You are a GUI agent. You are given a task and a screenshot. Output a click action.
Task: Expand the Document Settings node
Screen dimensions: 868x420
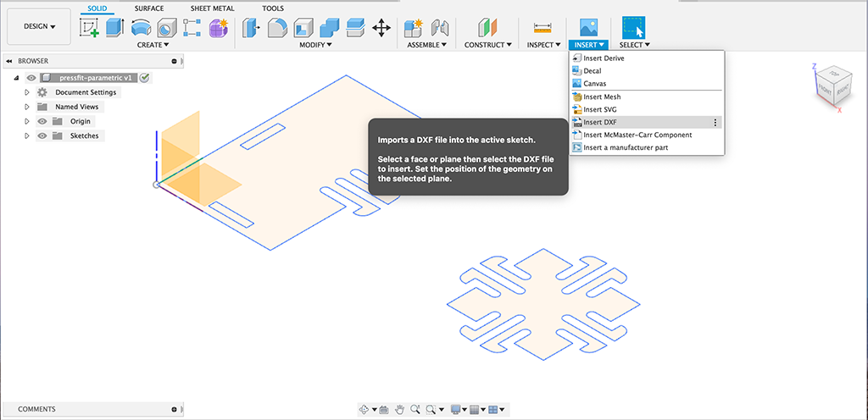pyautogui.click(x=26, y=92)
